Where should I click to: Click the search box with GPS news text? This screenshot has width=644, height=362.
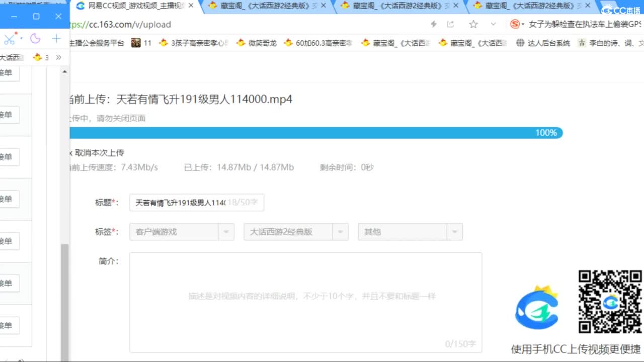tap(585, 24)
